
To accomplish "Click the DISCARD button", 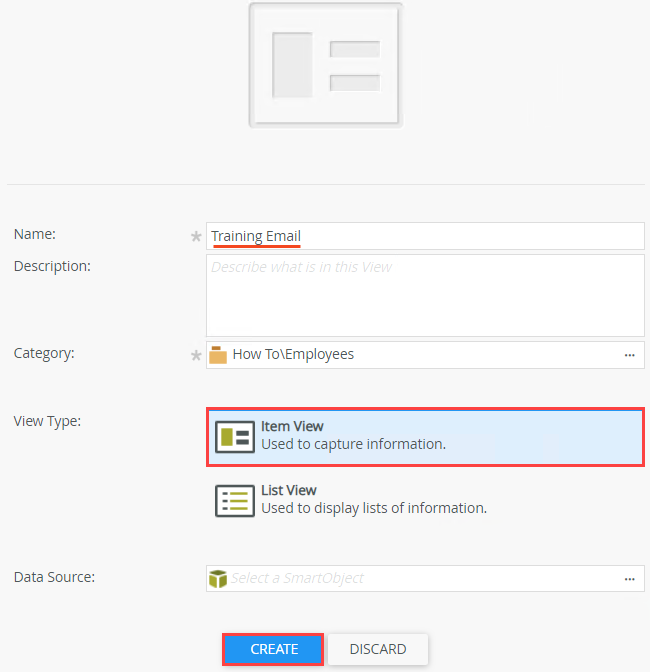I will (x=378, y=649).
